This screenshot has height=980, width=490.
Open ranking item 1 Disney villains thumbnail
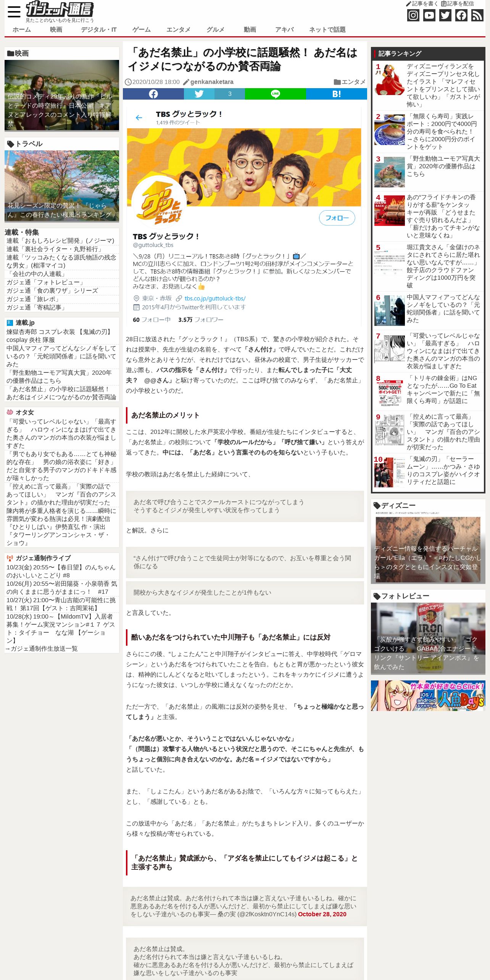pyautogui.click(x=390, y=79)
